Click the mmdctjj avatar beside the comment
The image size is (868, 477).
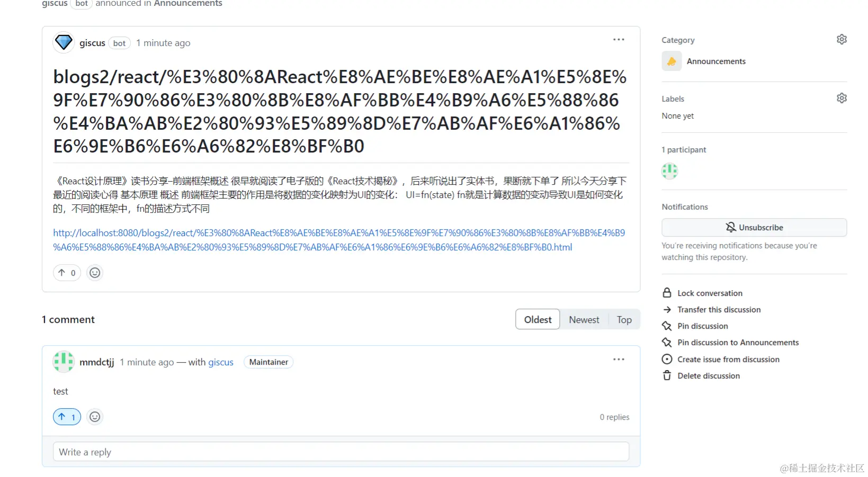click(x=64, y=362)
